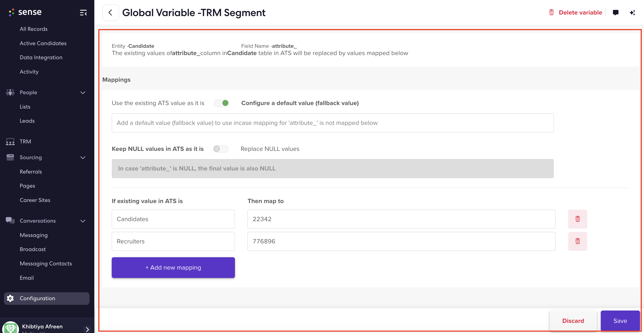Screen dimensions: 644x333
Task: Click the Configuration gear icon
Action: 10,298
